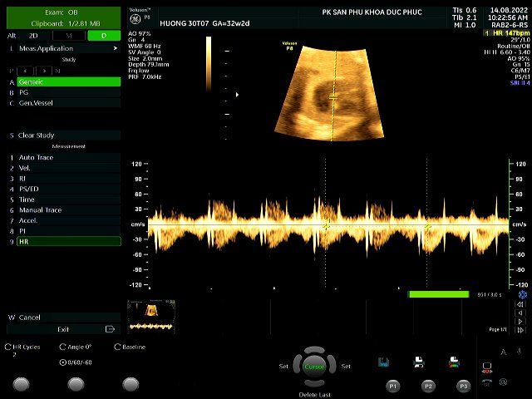Screen dimensions: 532x399
Task: Click the P2 programmable button
Action: pos(428,386)
